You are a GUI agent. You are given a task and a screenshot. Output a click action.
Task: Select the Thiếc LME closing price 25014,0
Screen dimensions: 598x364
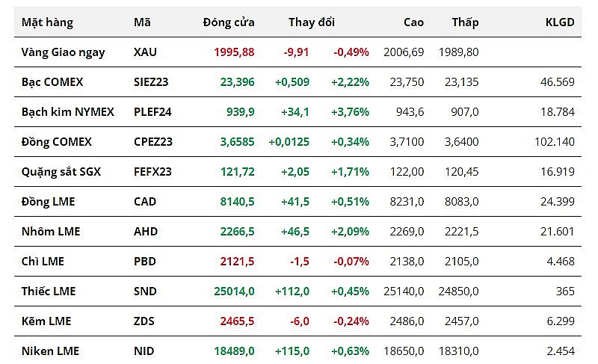[234, 291]
